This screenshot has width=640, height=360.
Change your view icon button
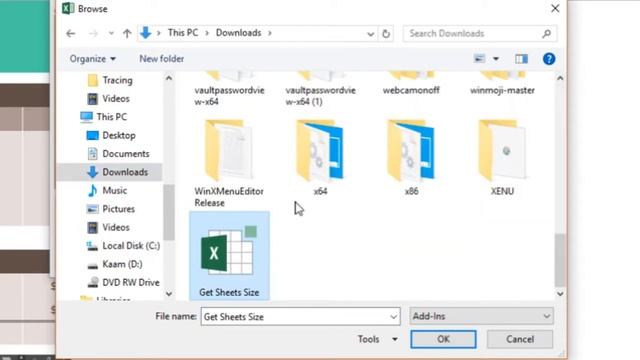tap(480, 59)
